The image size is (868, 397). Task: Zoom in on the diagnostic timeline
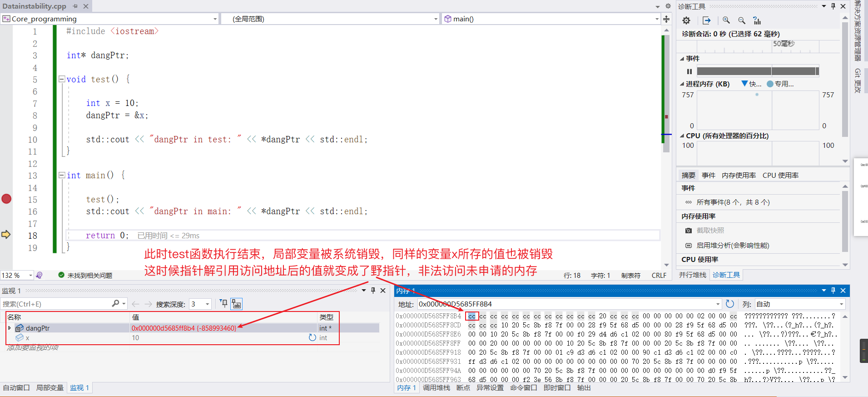726,20
